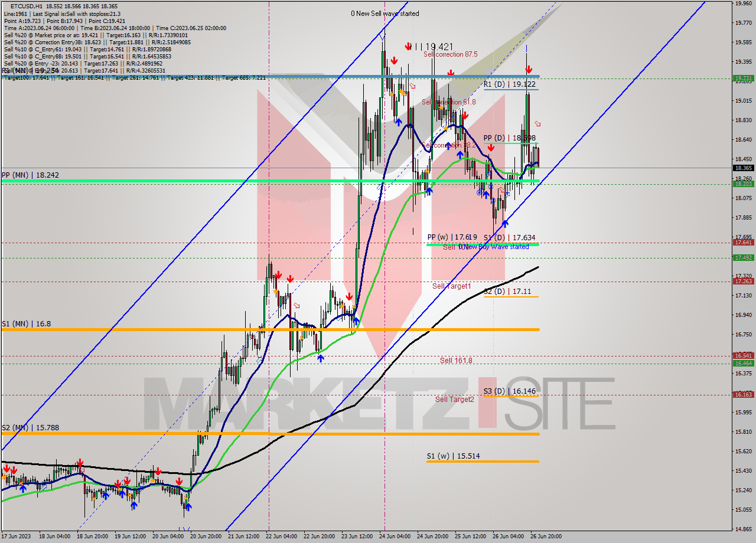
Task: Click the 'S2 (D) | 17.11' label
Action: [507, 292]
